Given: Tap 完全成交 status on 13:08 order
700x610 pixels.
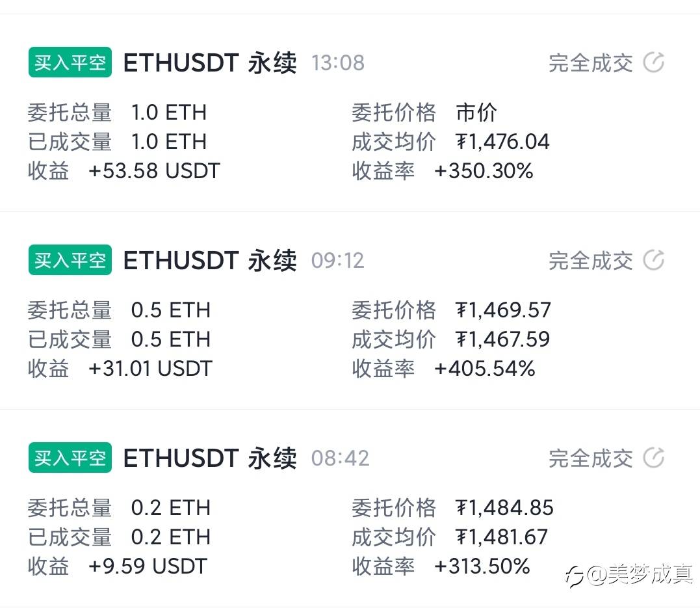Looking at the screenshot, I should (x=590, y=63).
